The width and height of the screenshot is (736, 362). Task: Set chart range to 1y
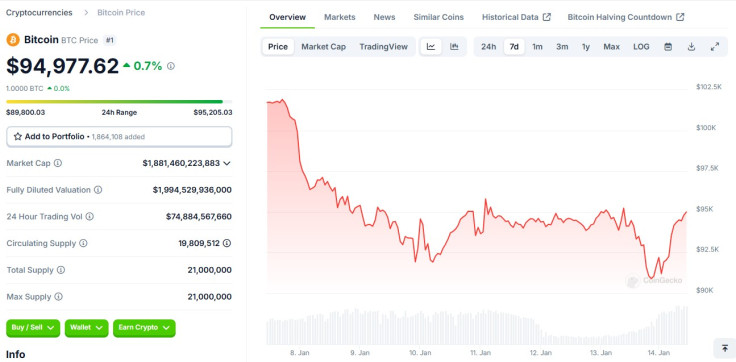586,46
